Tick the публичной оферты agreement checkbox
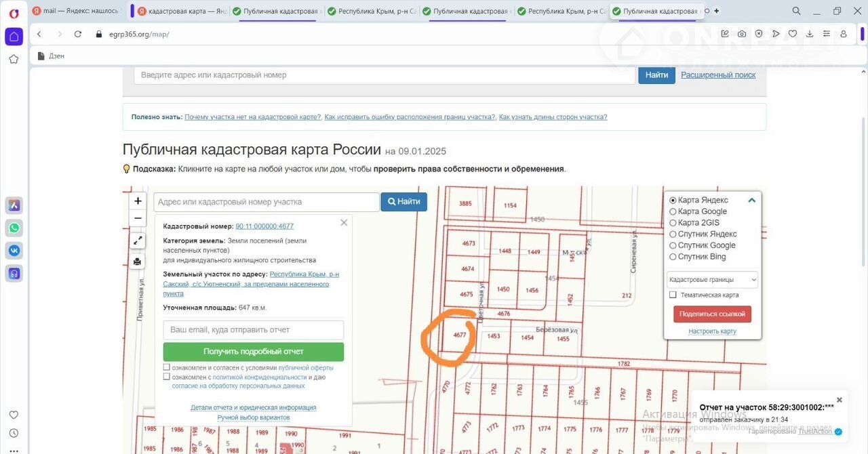The image size is (868, 454). click(x=167, y=368)
